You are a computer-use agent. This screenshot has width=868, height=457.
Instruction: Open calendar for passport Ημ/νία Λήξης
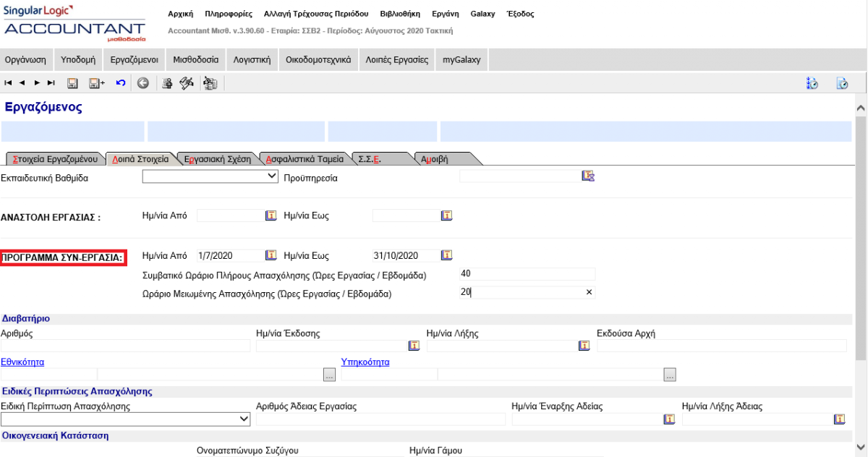[584, 346]
